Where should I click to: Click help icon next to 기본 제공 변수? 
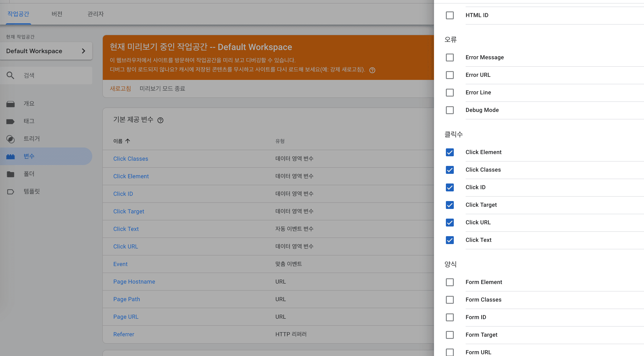tap(160, 120)
